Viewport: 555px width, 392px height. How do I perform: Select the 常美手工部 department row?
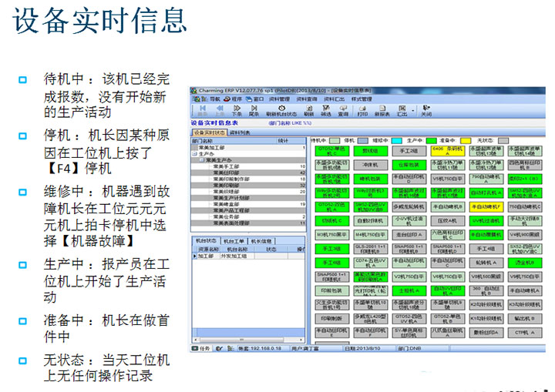tap(248, 166)
